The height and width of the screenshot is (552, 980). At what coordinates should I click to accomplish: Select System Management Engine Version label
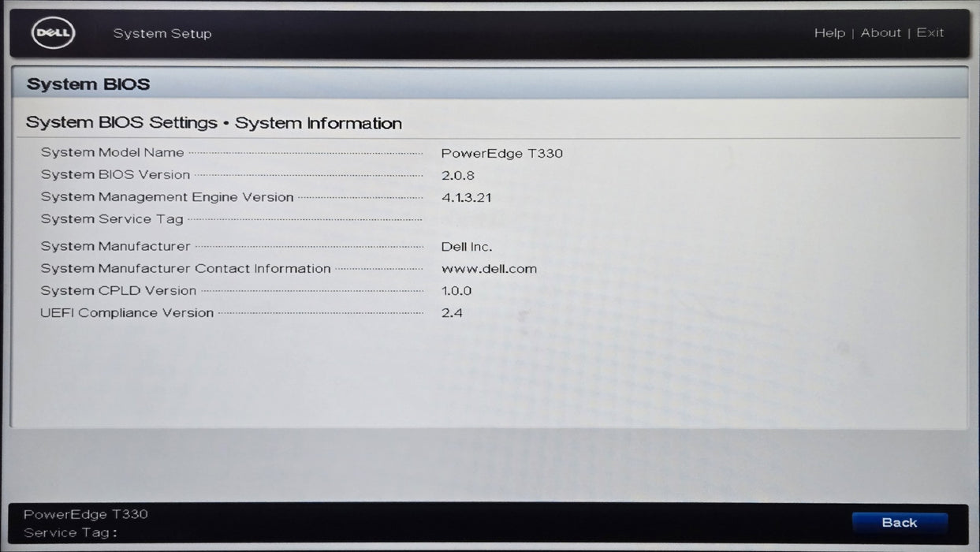pyautogui.click(x=167, y=197)
